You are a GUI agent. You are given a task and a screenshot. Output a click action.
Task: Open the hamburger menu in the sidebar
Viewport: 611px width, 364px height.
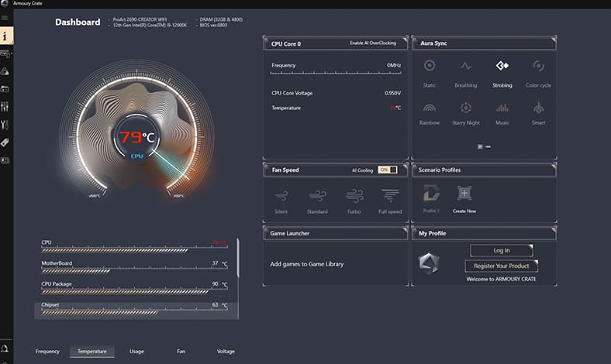tap(5, 18)
